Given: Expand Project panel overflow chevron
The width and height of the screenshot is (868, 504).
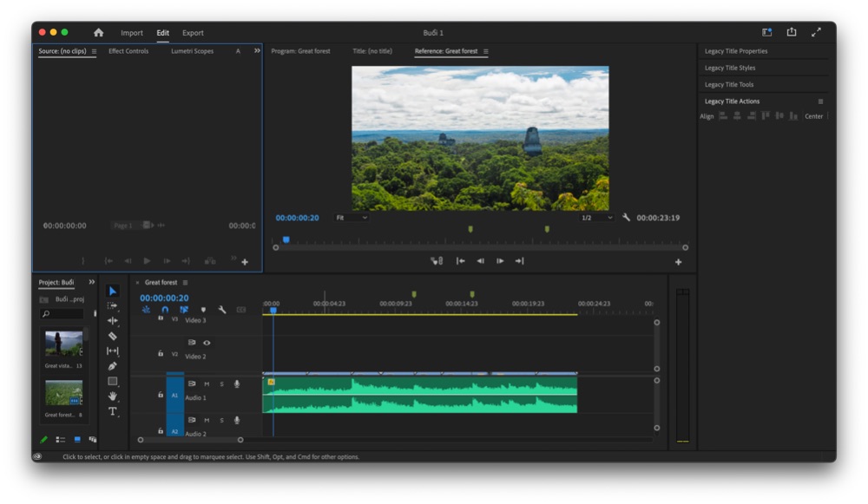Looking at the screenshot, I should coord(92,282).
